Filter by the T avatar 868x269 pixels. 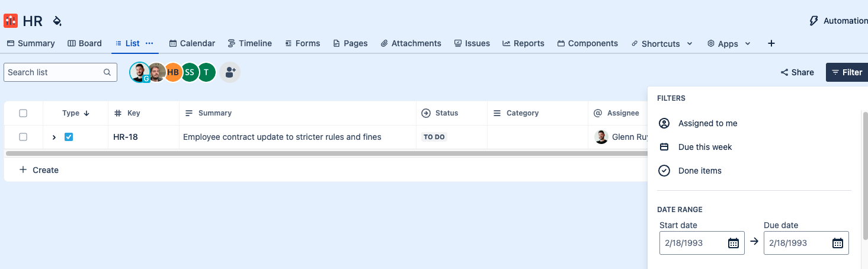(206, 72)
